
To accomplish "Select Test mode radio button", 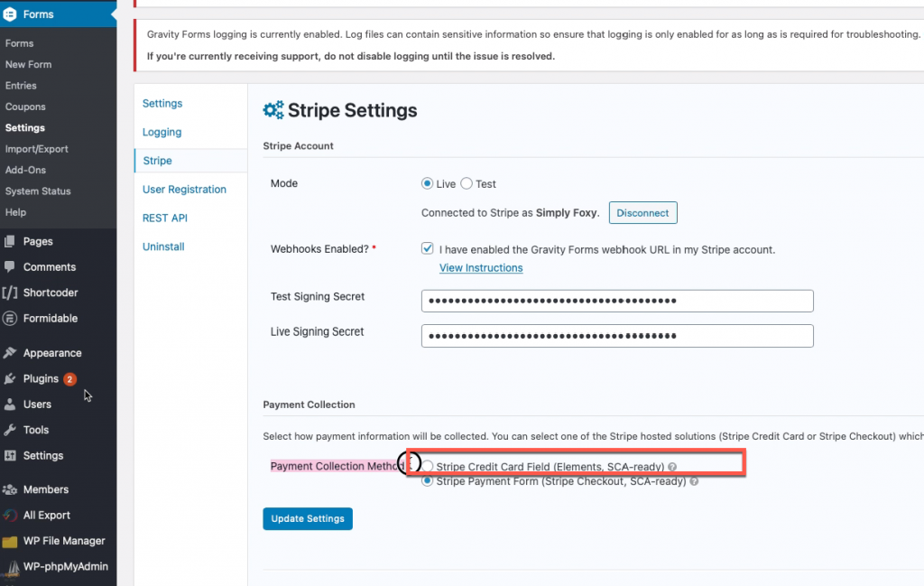I will click(467, 183).
